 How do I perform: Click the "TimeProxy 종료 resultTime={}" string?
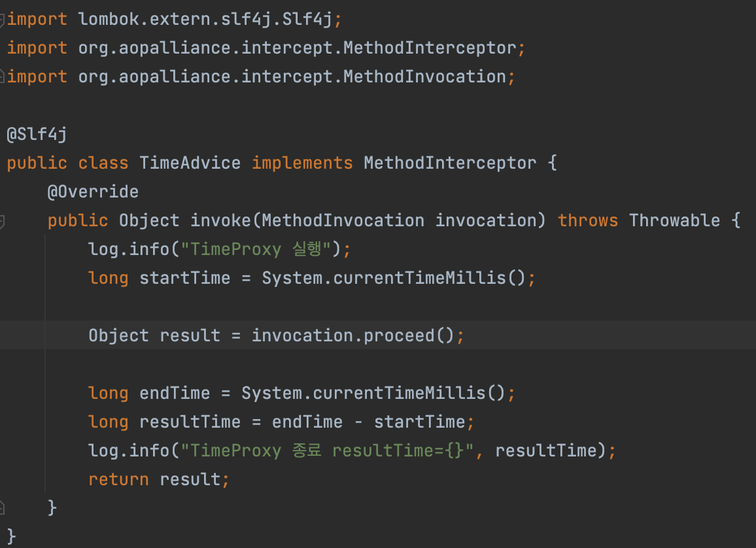tap(327, 451)
